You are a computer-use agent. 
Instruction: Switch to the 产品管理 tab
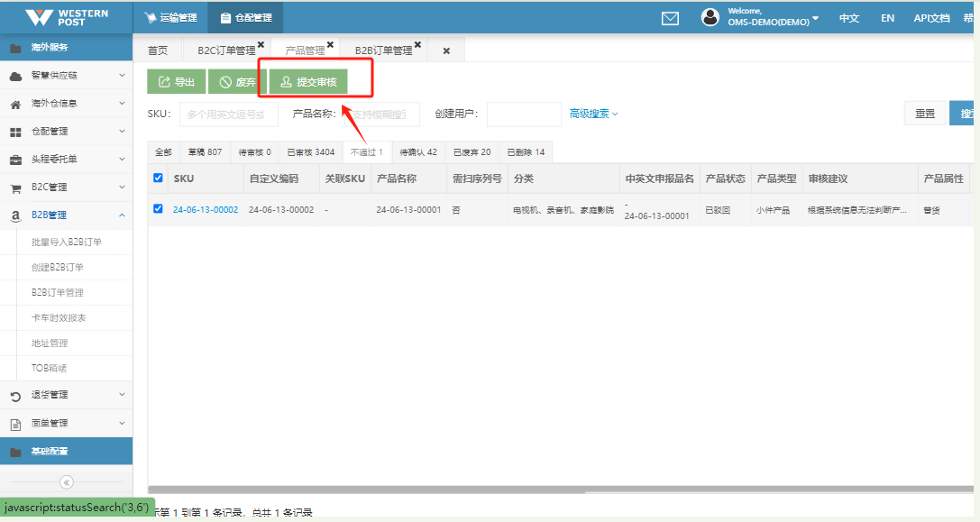pyautogui.click(x=305, y=50)
